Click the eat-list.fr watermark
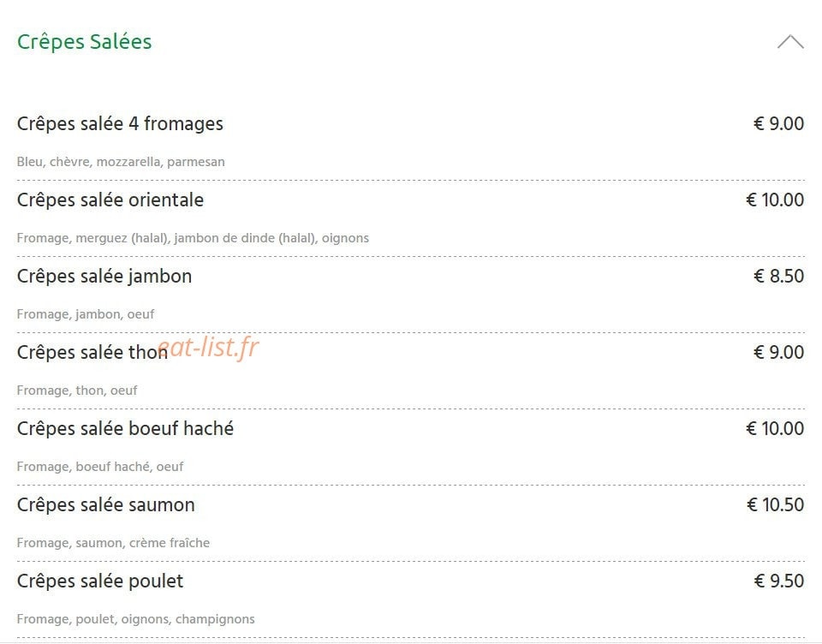This screenshot has height=644, width=822. tap(208, 347)
